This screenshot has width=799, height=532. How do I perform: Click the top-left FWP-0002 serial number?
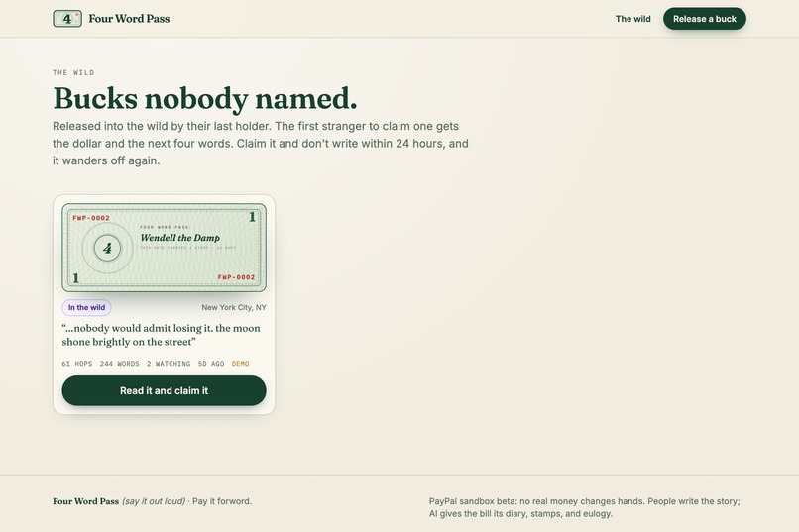point(91,218)
